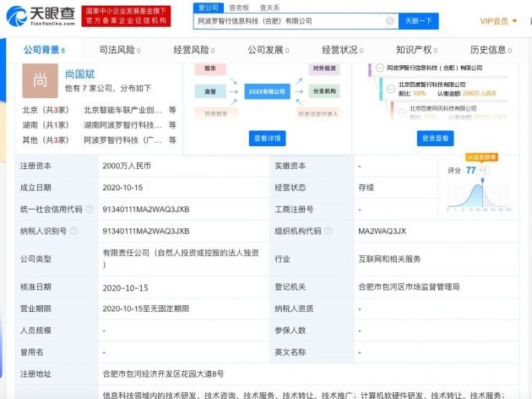Collapse the 北京百度智行科技有限公司 tree node
The width and height of the screenshot is (532, 399).
coord(391,89)
